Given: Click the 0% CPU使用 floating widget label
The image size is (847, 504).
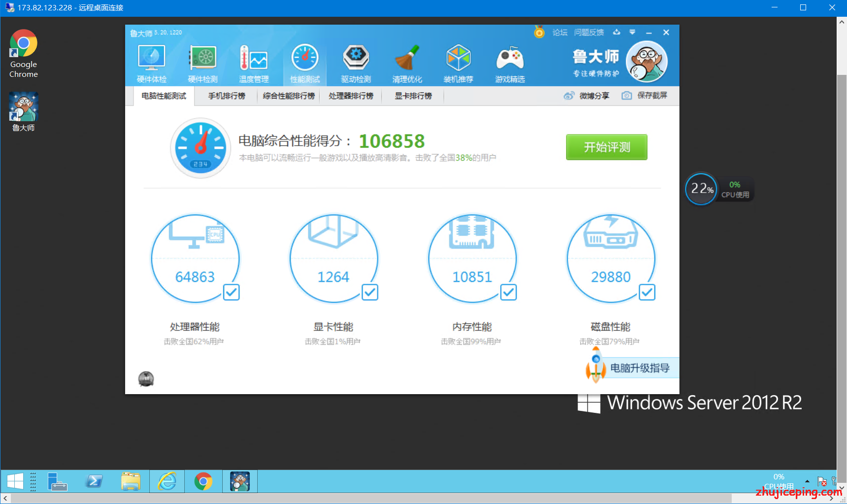Looking at the screenshot, I should pos(735,190).
